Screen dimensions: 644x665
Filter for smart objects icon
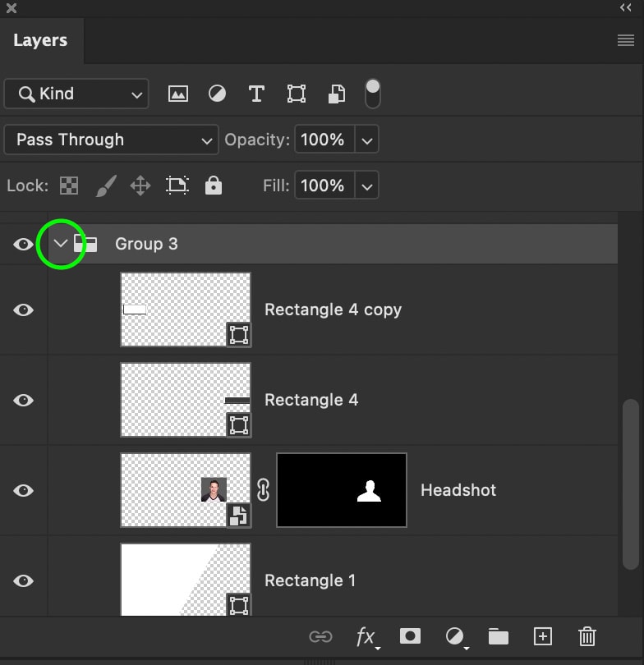[337, 94]
